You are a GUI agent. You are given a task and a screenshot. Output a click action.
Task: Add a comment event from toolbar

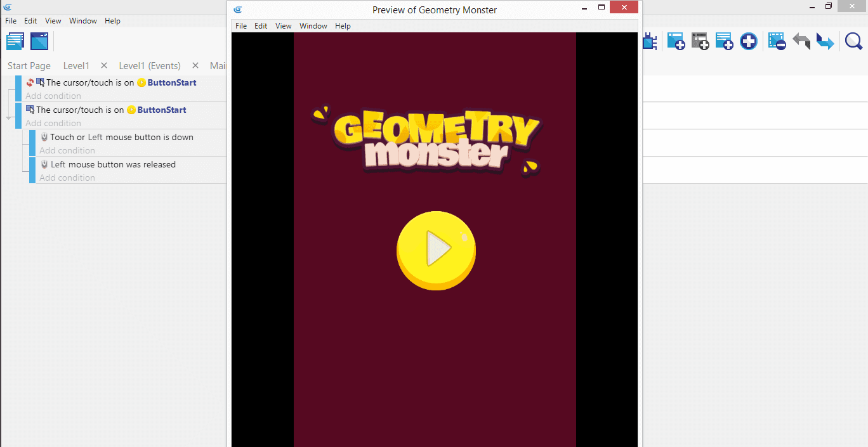coord(724,42)
